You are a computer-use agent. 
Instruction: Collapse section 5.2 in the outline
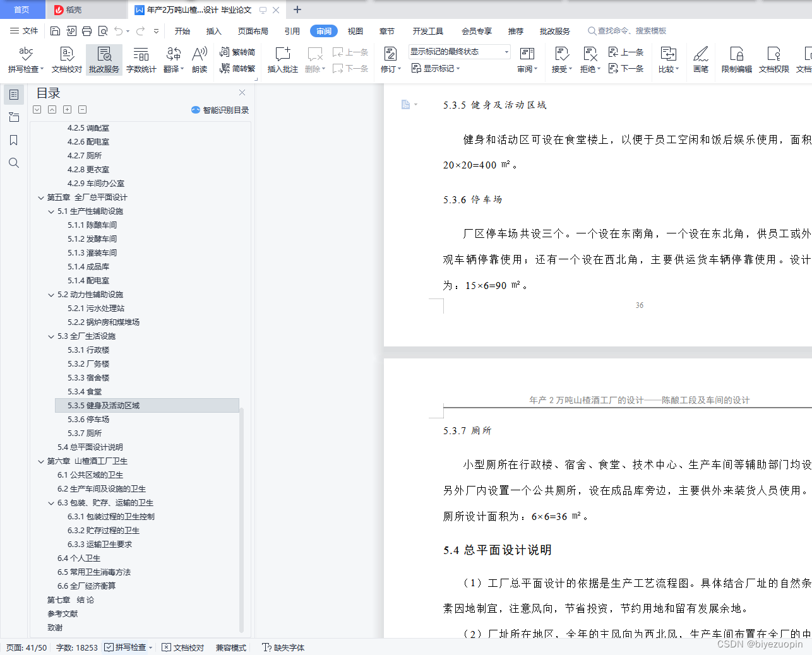pyautogui.click(x=51, y=295)
